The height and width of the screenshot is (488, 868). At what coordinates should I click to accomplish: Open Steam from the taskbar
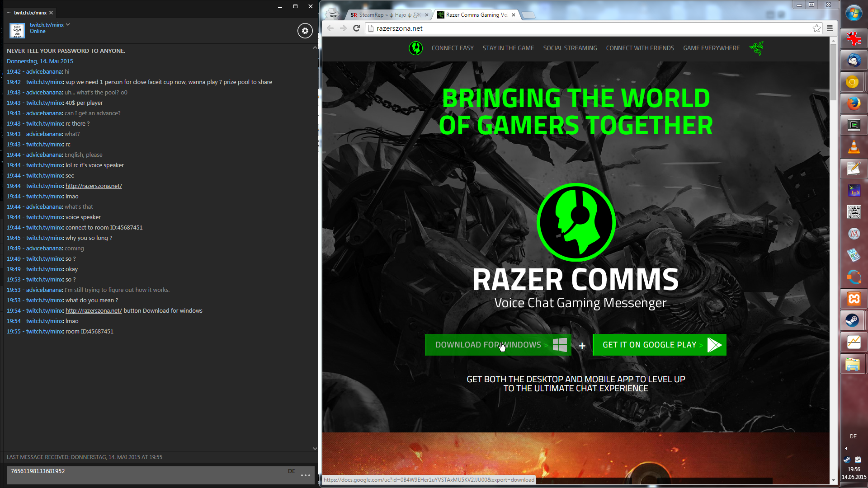click(x=853, y=320)
